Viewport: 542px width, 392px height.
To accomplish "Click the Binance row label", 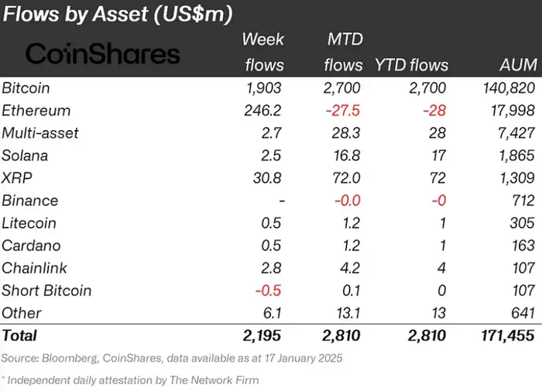I will click(x=30, y=200).
